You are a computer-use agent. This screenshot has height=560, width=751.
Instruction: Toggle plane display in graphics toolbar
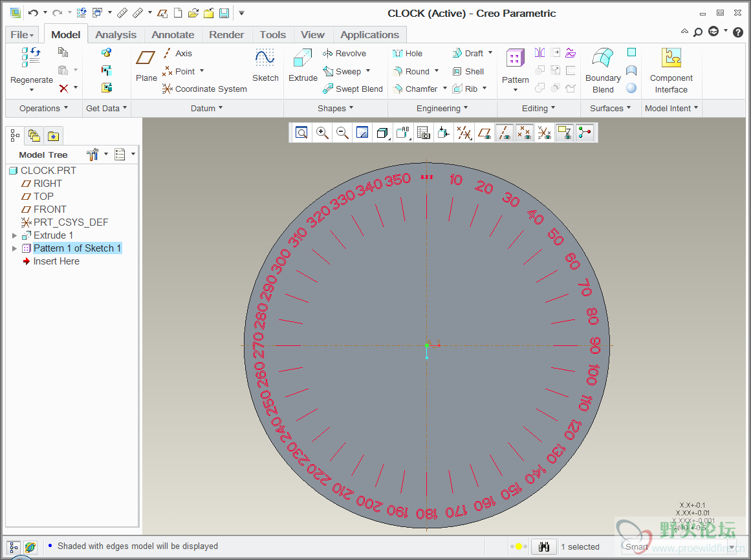[x=484, y=133]
